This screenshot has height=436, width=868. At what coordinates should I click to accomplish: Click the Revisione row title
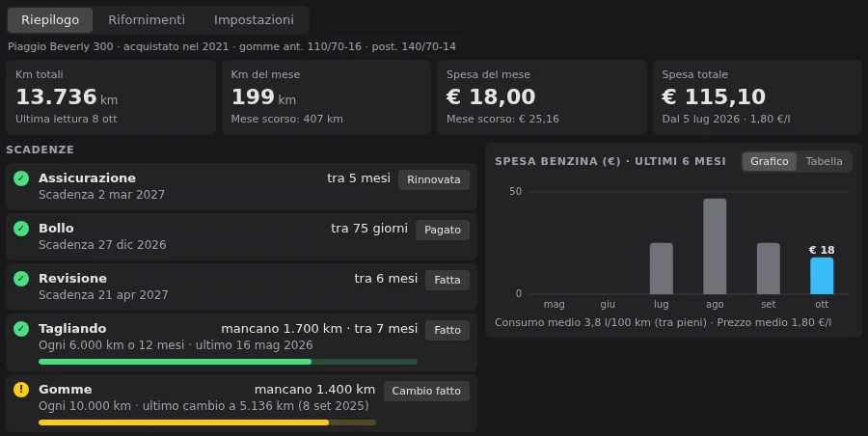click(72, 278)
